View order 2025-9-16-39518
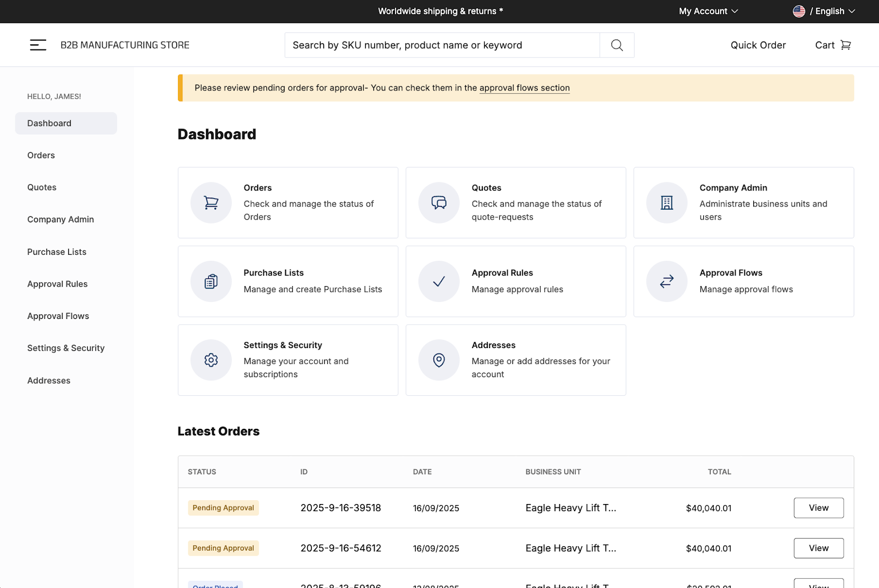The image size is (879, 588). point(818,508)
